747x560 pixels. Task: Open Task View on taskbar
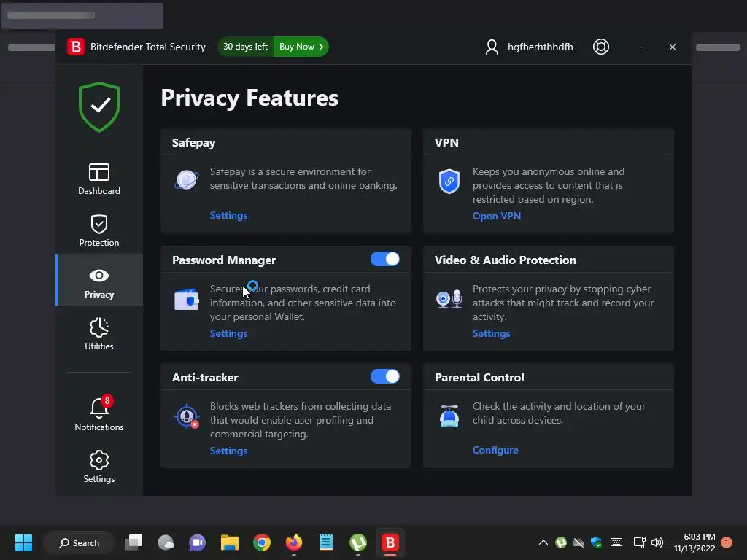tap(133, 542)
